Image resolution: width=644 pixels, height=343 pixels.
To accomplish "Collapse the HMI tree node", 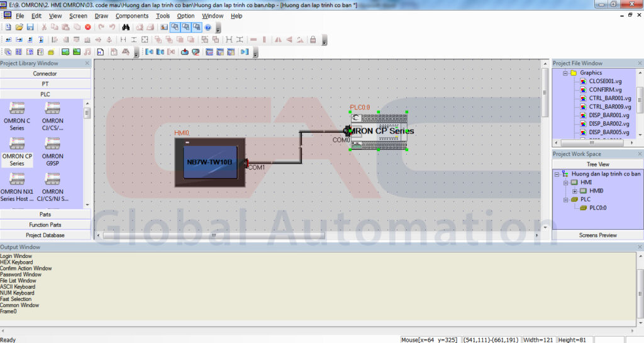I will (565, 183).
